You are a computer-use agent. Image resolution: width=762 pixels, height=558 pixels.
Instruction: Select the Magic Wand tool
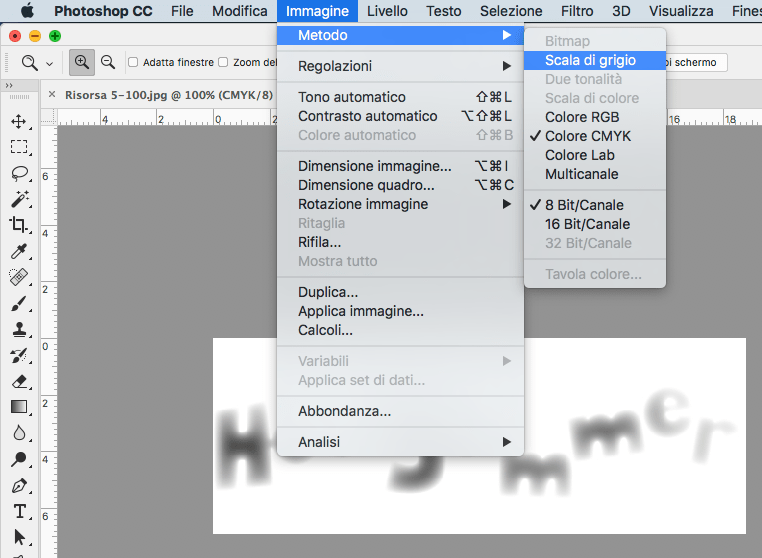[x=19, y=199]
